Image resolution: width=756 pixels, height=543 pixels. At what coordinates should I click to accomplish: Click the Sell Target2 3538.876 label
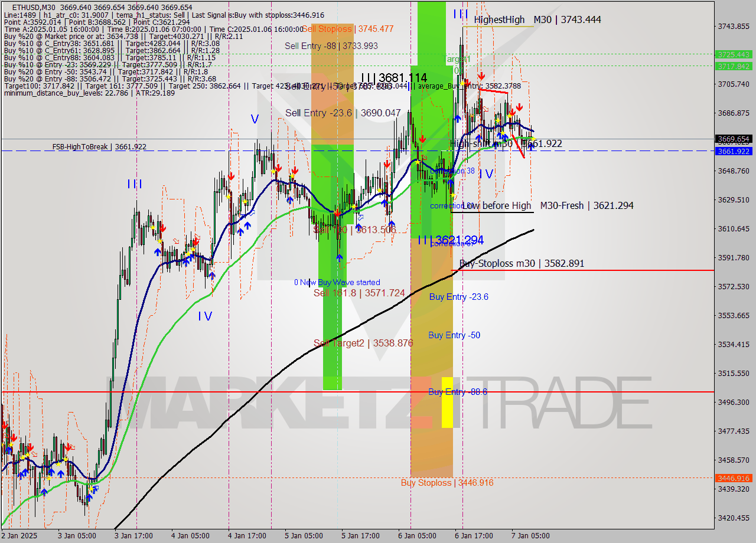pos(363,344)
